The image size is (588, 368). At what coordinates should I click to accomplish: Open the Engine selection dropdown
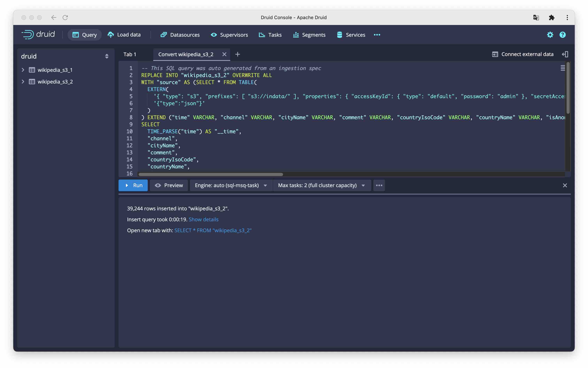click(230, 185)
